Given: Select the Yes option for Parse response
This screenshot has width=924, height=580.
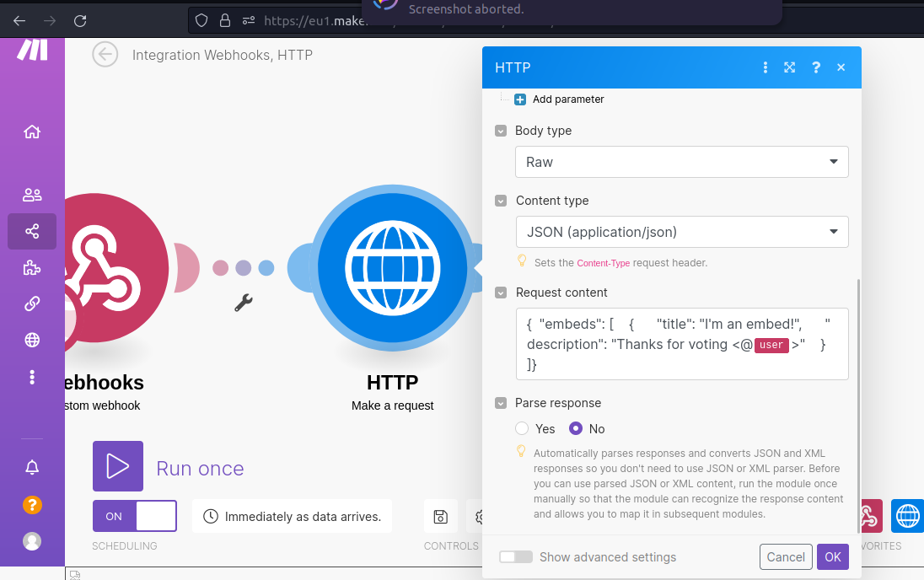Looking at the screenshot, I should coord(522,428).
